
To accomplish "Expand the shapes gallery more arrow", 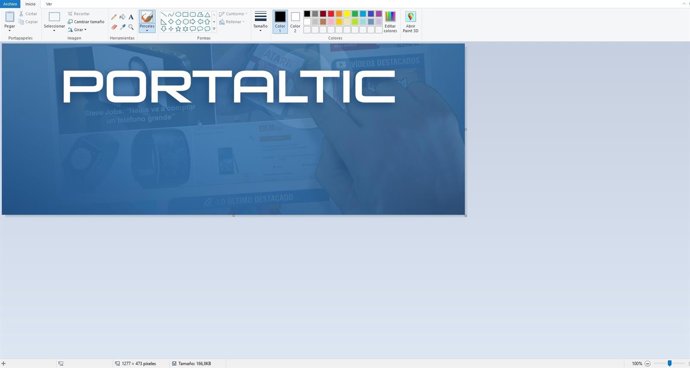I will pyautogui.click(x=214, y=29).
